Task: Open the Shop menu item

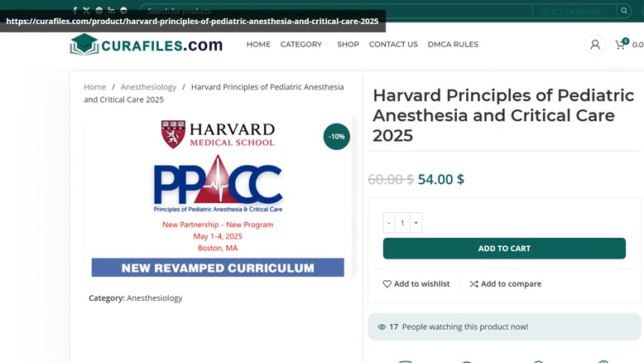Action: 348,44
